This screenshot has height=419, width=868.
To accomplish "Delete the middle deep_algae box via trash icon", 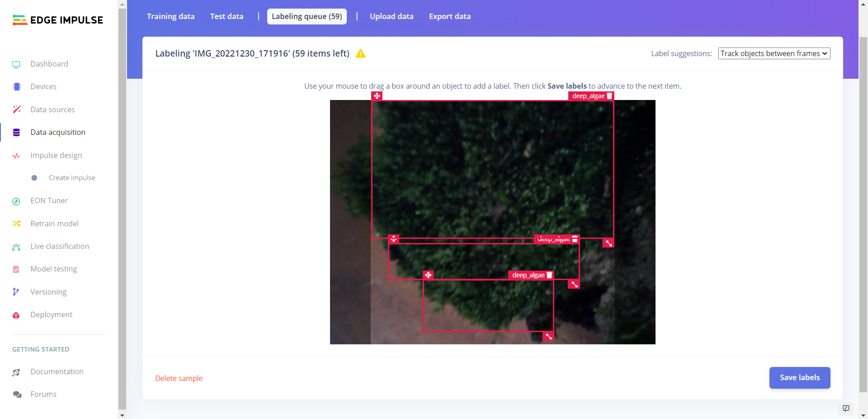I will click(x=575, y=239).
